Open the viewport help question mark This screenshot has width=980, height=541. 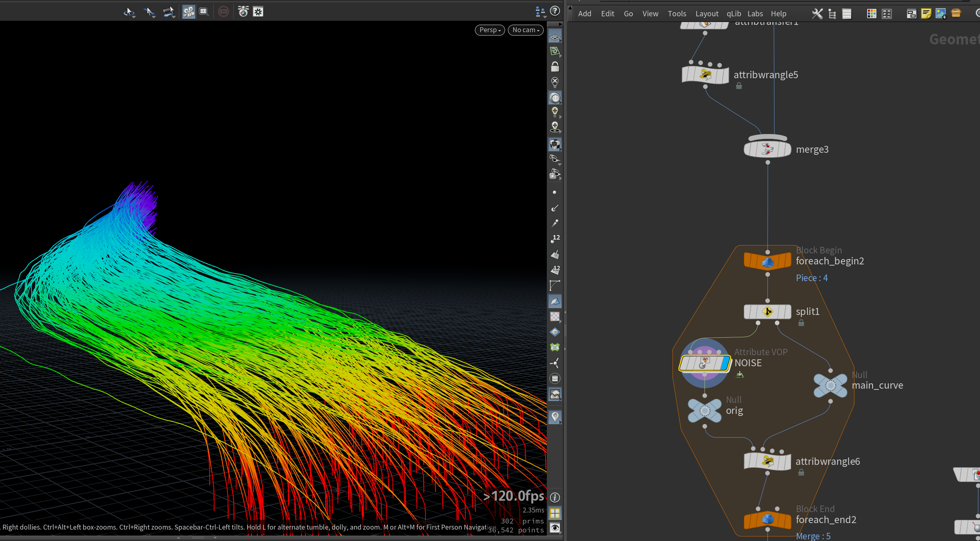555,11
